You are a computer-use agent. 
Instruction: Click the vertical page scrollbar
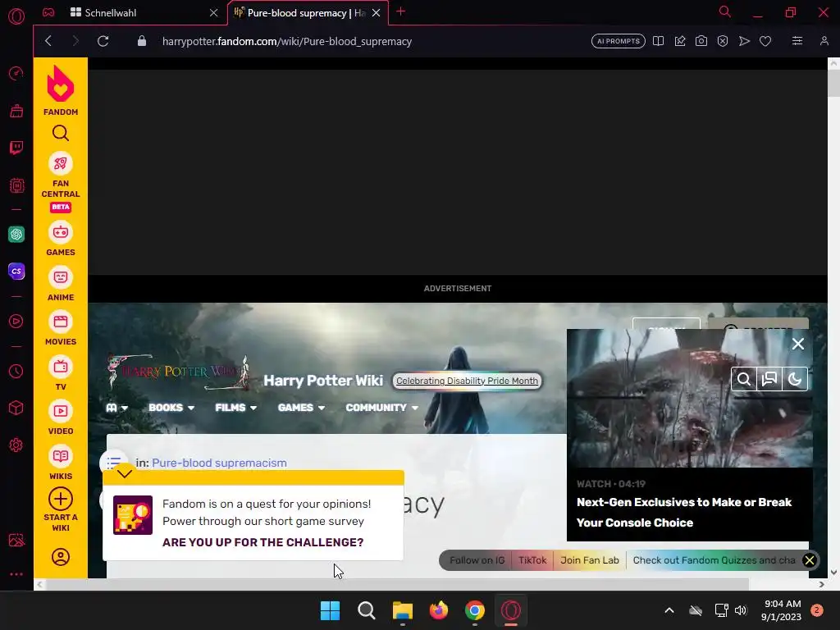[x=833, y=84]
